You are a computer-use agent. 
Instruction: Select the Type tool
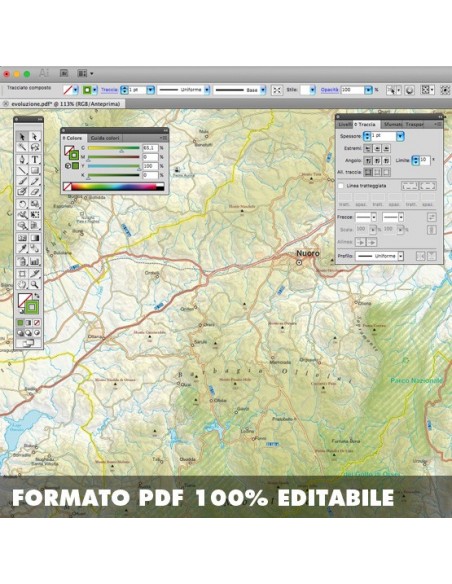(35, 159)
